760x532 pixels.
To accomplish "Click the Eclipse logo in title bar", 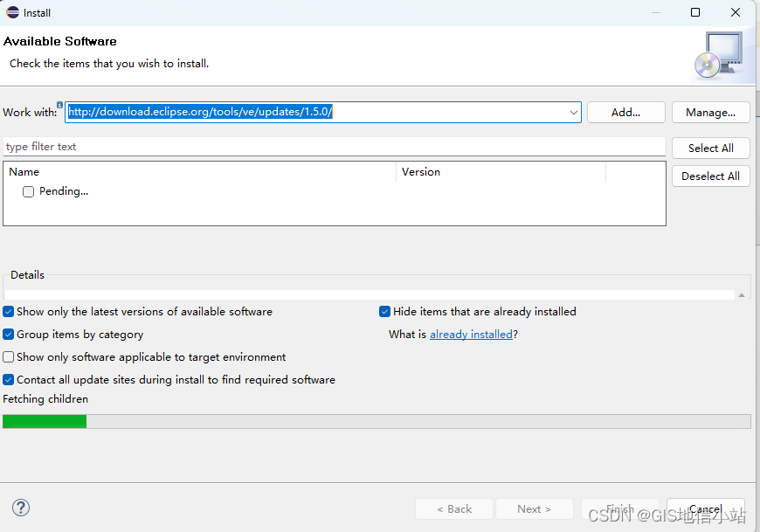I will [12, 12].
